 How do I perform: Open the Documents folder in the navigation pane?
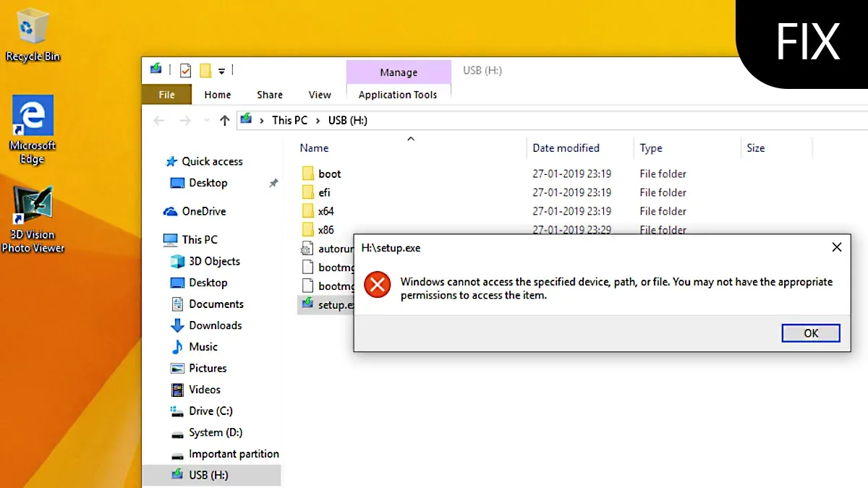pyautogui.click(x=207, y=304)
